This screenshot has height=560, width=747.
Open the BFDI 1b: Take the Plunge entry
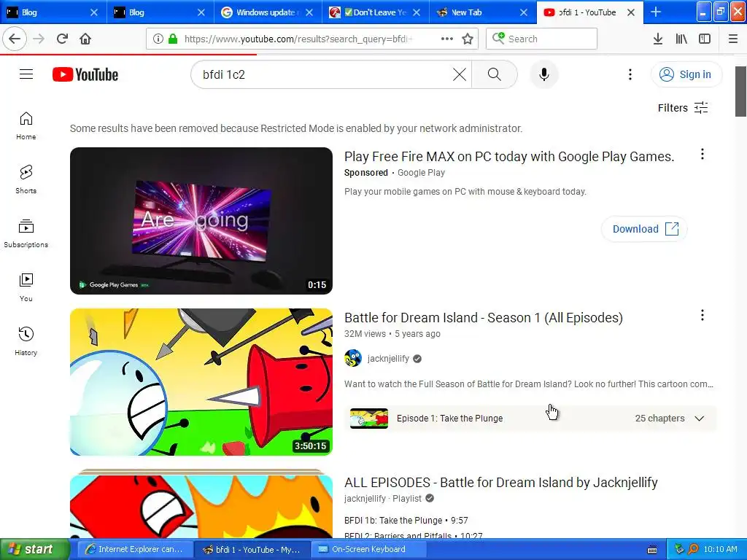click(x=406, y=520)
